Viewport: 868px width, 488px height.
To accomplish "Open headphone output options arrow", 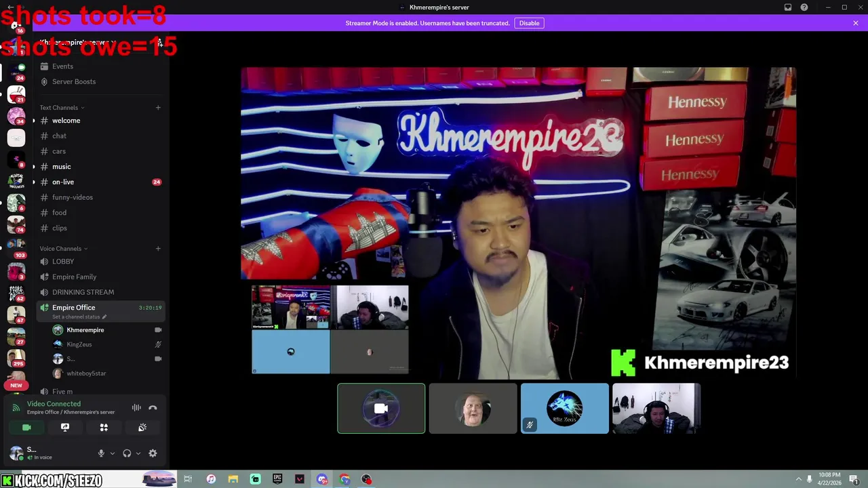I will [x=138, y=453].
